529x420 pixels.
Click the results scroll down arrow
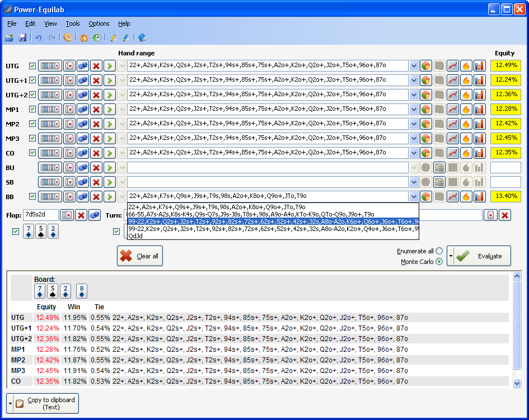pos(517,383)
